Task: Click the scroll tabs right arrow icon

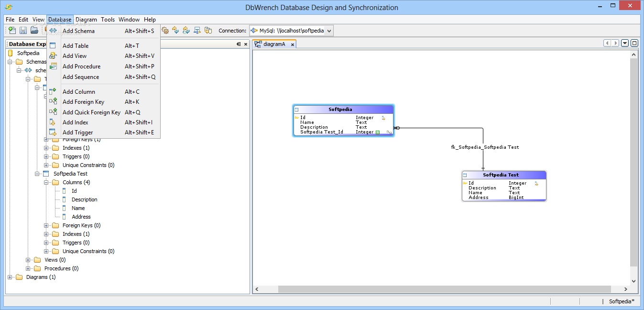Action: (615, 43)
